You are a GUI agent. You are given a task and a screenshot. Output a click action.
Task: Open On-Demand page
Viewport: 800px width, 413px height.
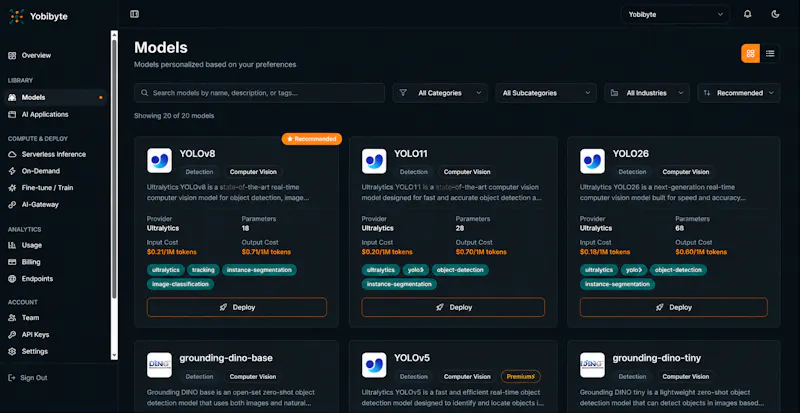point(41,171)
